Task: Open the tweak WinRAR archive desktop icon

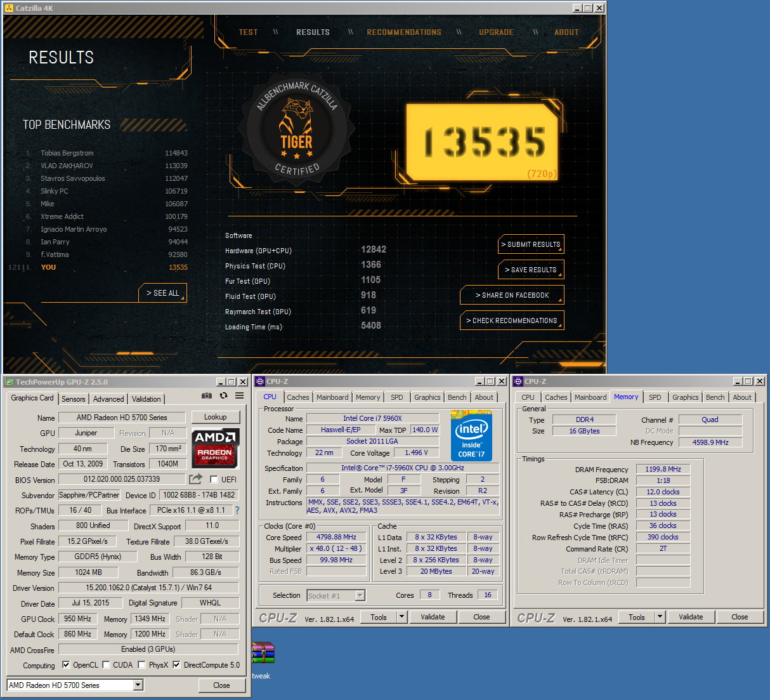Action: [263, 654]
